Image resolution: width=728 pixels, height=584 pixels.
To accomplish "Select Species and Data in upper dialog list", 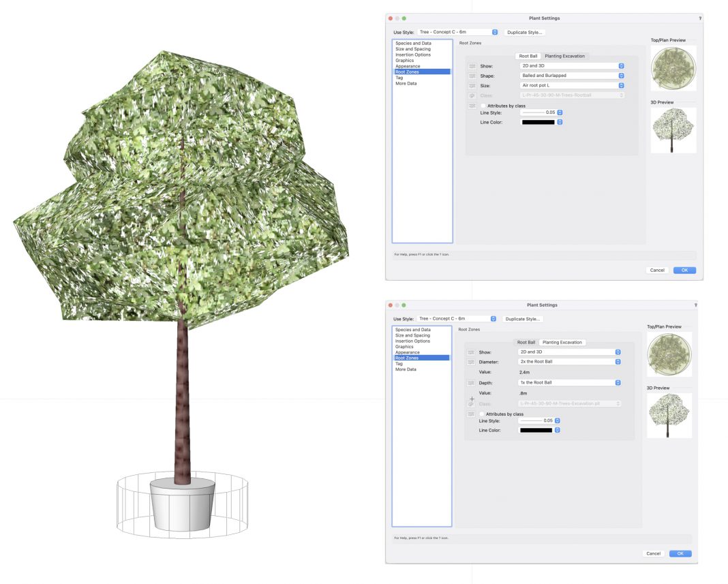I will (x=413, y=44).
